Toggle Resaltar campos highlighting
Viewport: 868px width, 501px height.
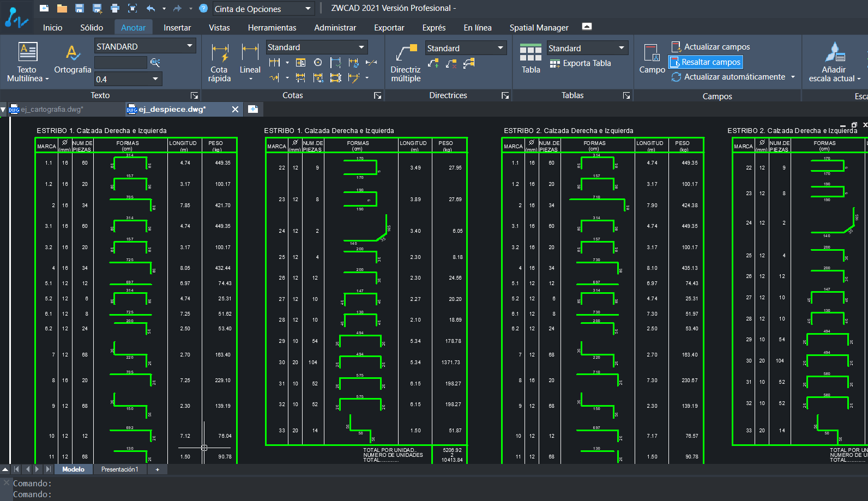(x=706, y=62)
